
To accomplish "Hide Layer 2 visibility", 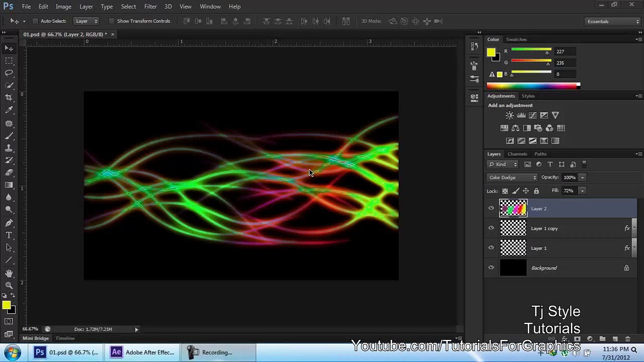I will point(491,208).
